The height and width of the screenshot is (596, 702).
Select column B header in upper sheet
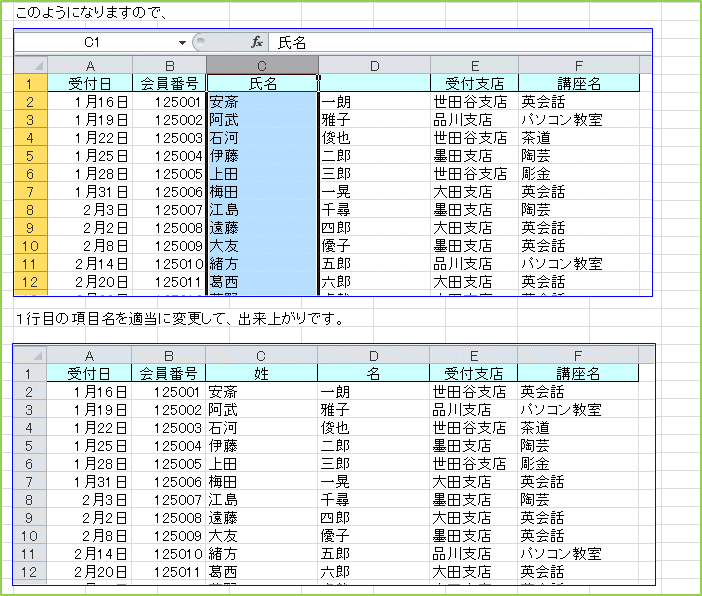(x=170, y=66)
